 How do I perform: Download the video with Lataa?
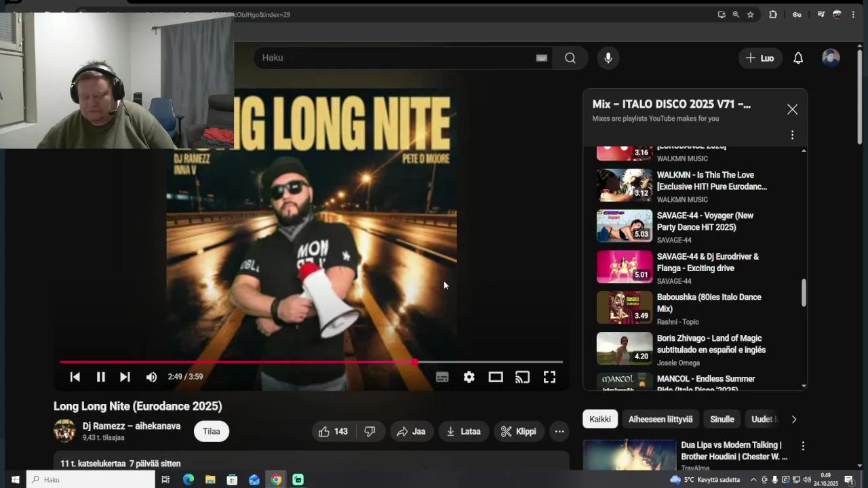click(x=463, y=431)
